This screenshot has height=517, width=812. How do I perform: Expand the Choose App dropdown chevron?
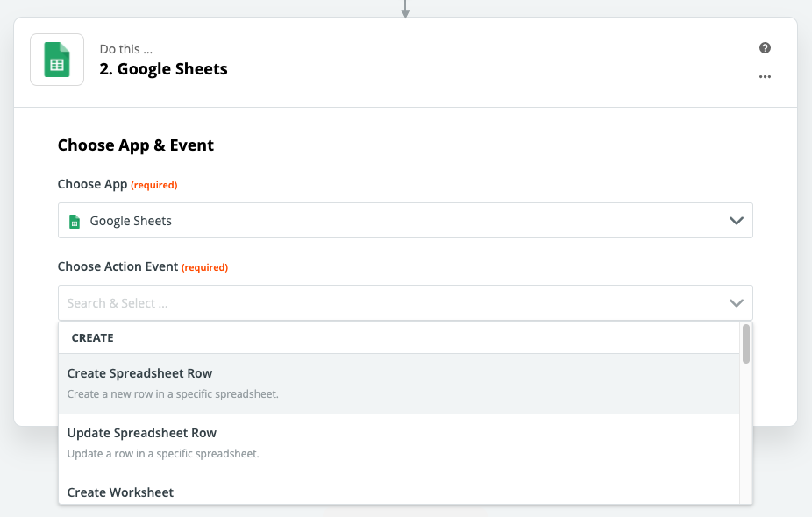coord(737,221)
